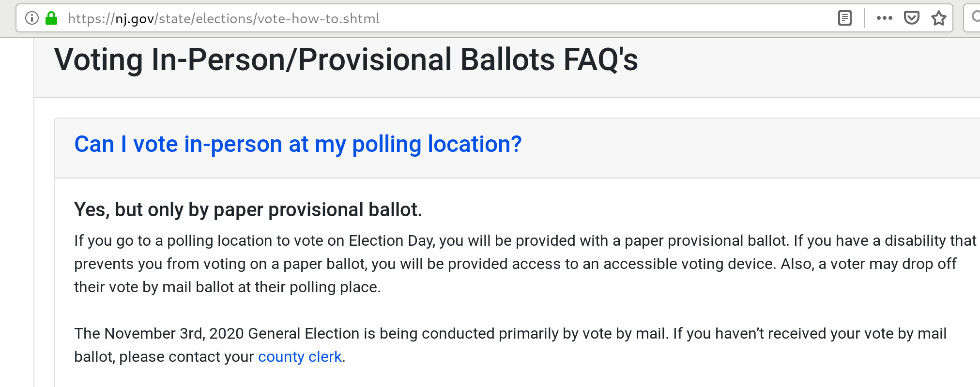980x387 pixels.
Task: Click the 'vote-how-to.shtml' part of the URL
Action: coord(319,18)
